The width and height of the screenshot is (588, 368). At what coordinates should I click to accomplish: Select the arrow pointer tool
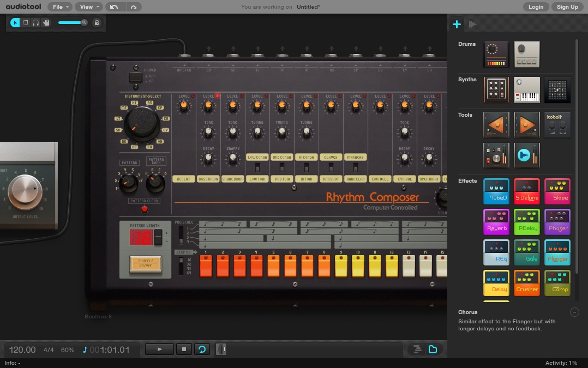[15, 23]
